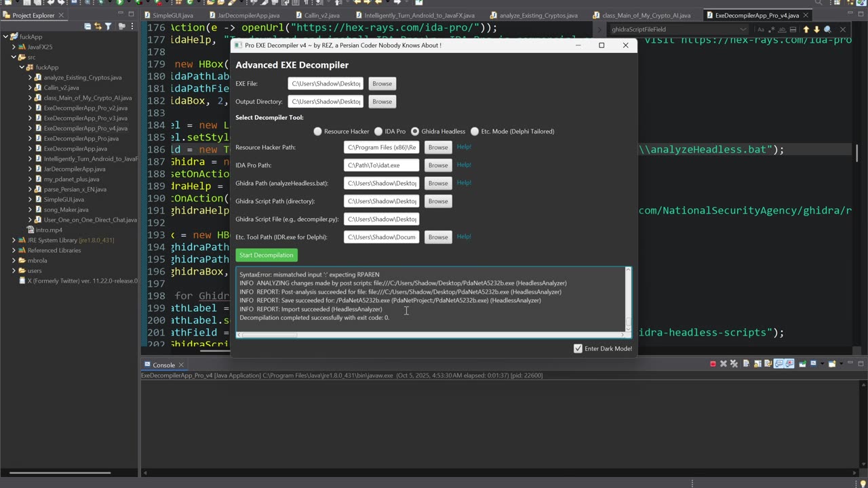The image size is (868, 488).
Task: Close the editor find bar
Action: click(843, 29)
